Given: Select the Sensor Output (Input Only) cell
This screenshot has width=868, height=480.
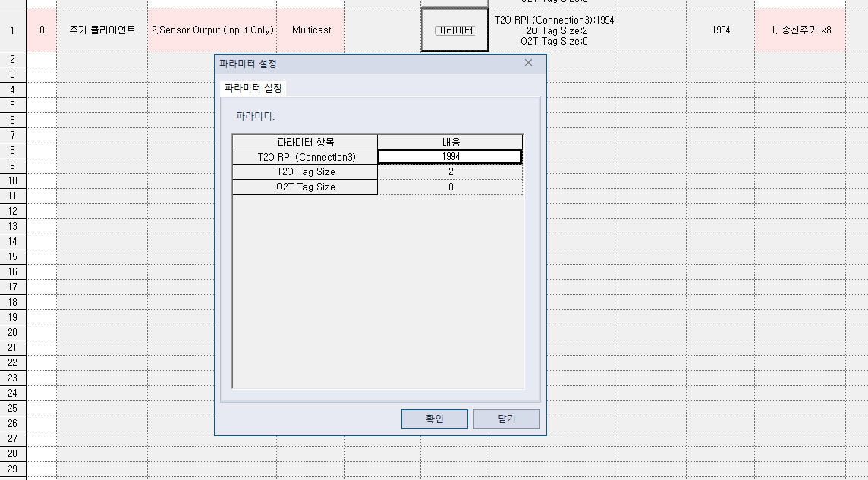Looking at the screenshot, I should [212, 30].
